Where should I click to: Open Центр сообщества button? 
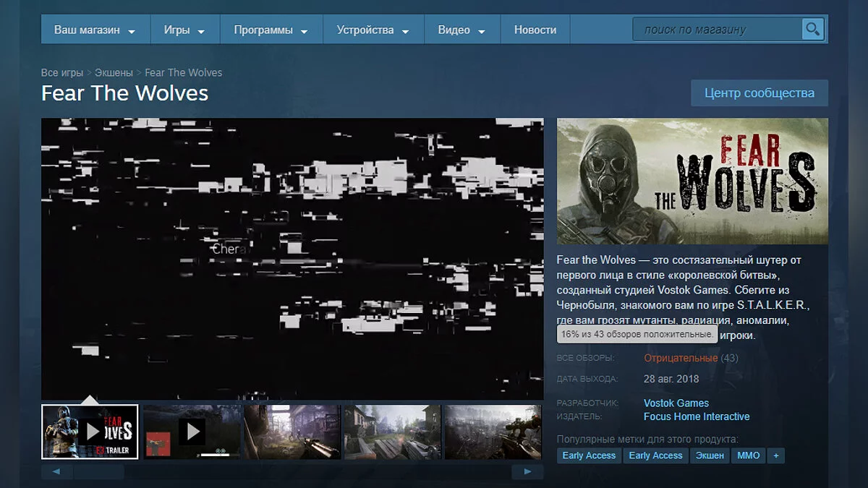coord(759,93)
